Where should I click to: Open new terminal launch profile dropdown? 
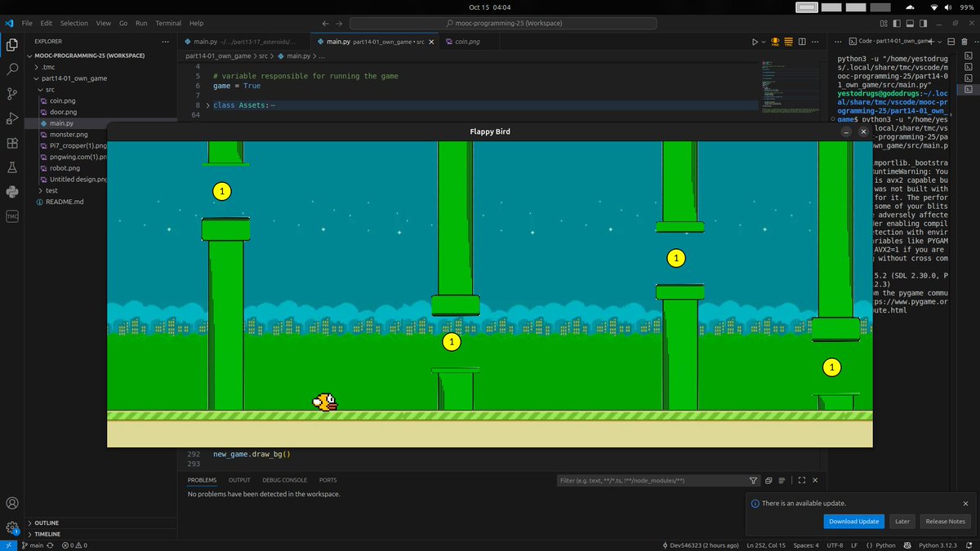[939, 42]
